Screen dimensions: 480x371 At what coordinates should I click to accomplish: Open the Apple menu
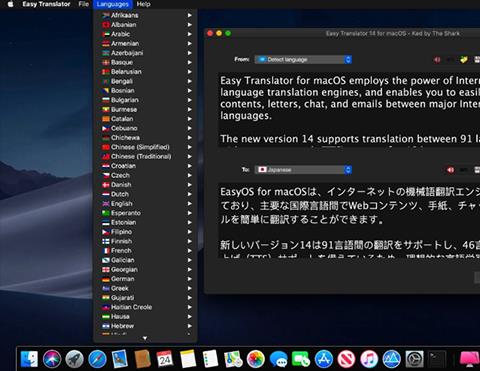[11, 4]
